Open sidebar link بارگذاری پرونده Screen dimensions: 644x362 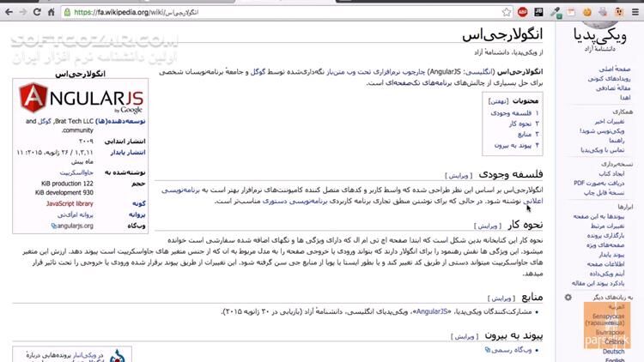(605, 236)
